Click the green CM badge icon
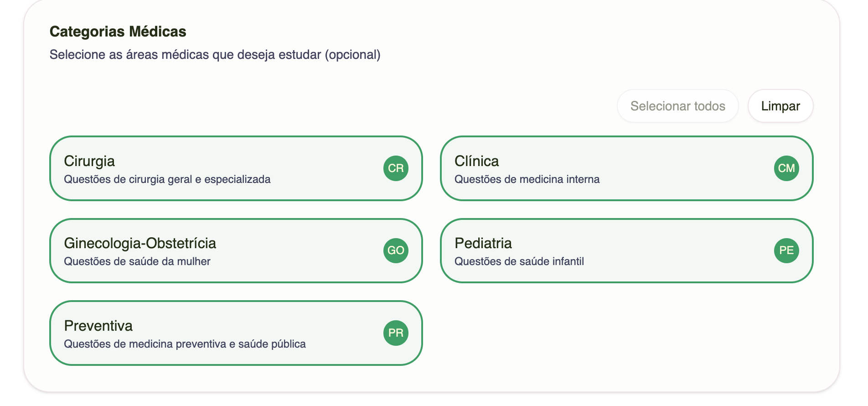 pos(786,168)
